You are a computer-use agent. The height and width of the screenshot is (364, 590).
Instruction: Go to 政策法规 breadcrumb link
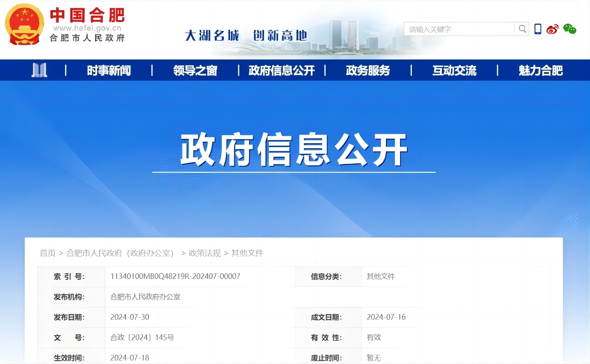pos(205,253)
